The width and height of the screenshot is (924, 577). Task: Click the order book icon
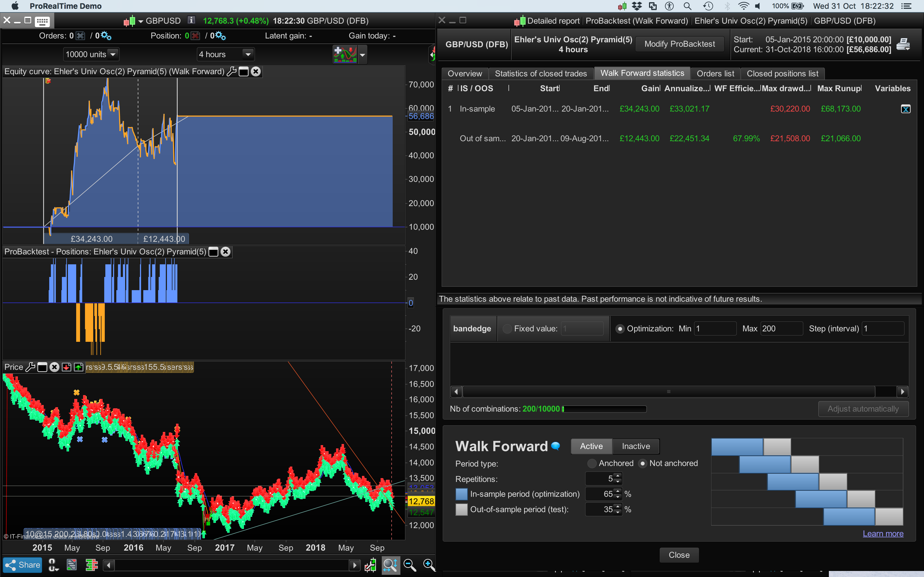pos(92,565)
